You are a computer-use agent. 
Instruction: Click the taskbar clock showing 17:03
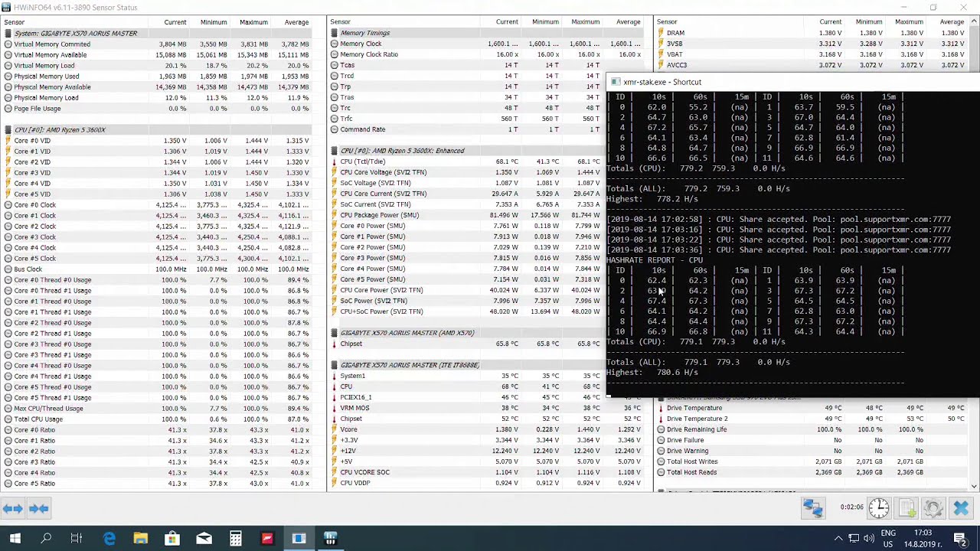[x=923, y=539]
